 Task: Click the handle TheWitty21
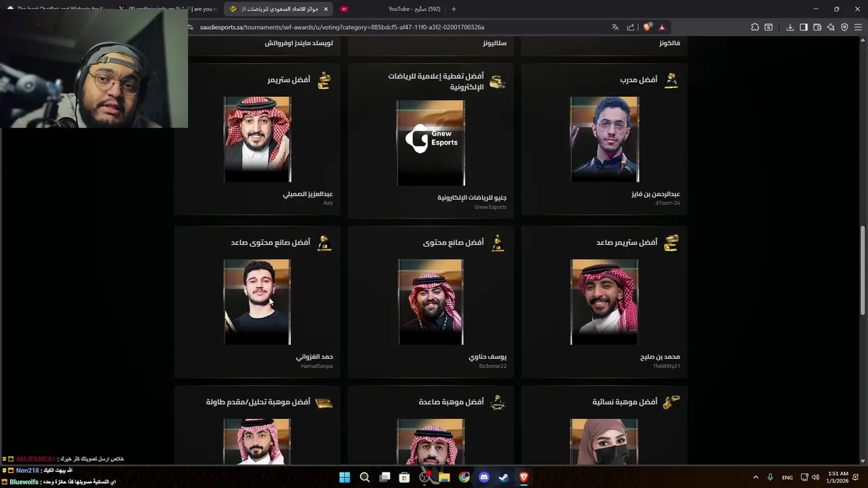pos(667,366)
